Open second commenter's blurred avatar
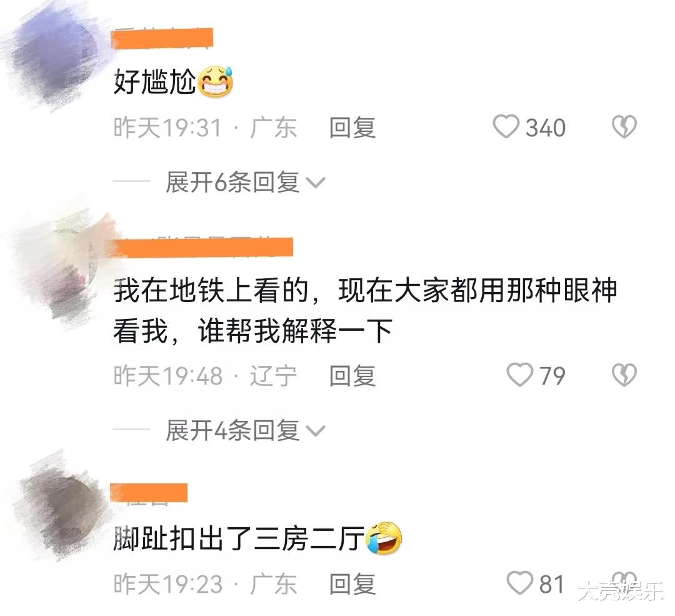This screenshot has height=616, width=675. point(60,267)
